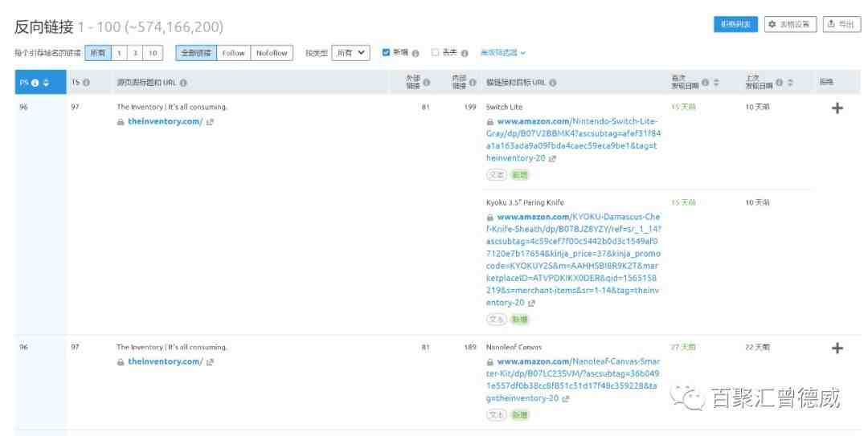Select 1 link per referring domain
The image size is (868, 436).
pos(119,53)
